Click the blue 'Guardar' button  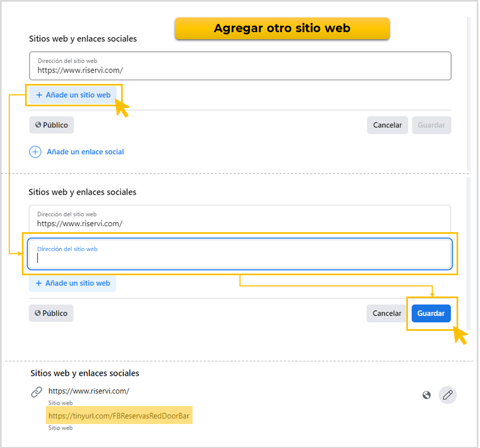coord(431,313)
